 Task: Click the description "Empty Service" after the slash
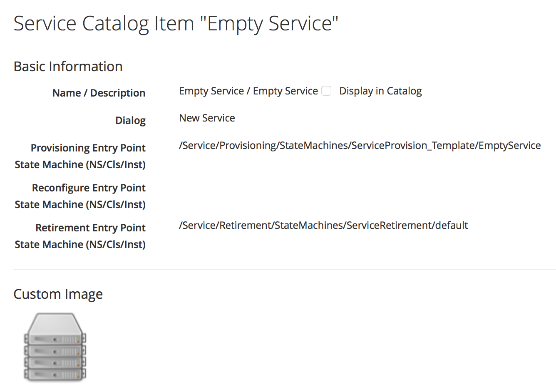click(x=285, y=91)
